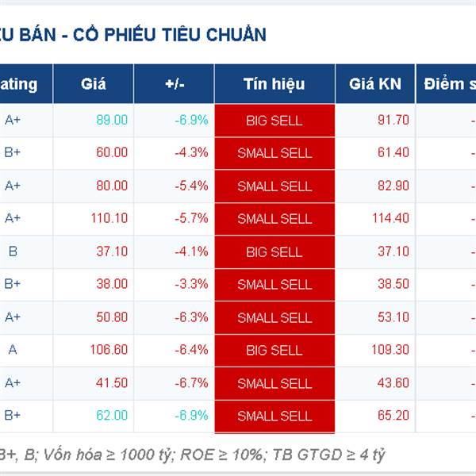The height and width of the screenshot is (476, 476).
Task: Select the 65.20 Giá KN cell
Action: tap(393, 415)
